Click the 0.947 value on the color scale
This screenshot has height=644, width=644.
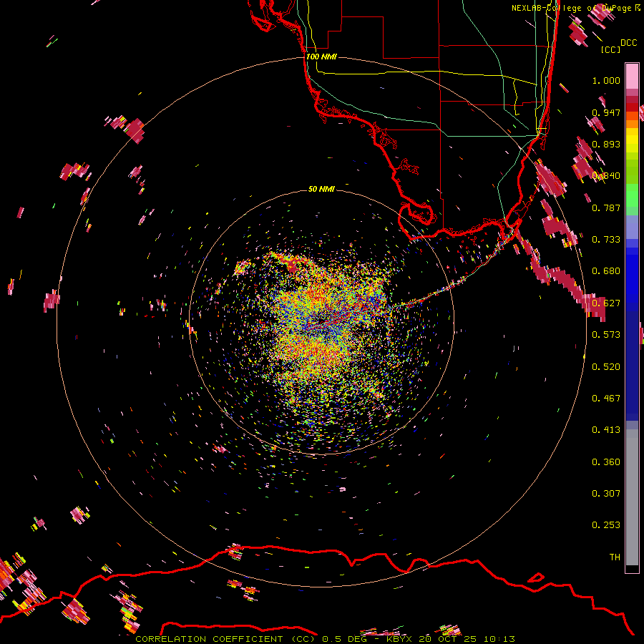click(x=606, y=112)
